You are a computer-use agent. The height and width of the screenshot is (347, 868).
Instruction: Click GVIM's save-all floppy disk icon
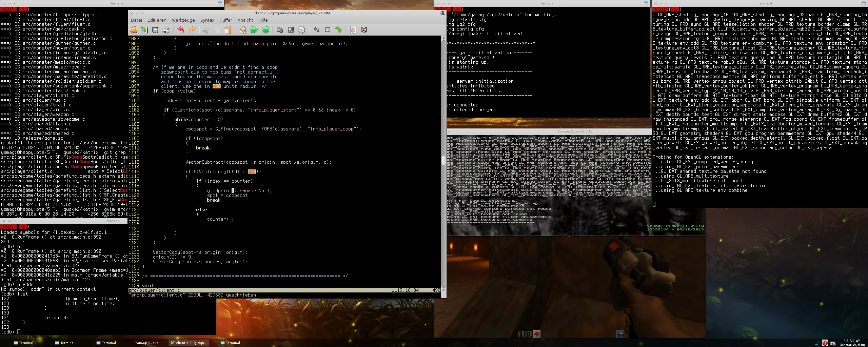pyautogui.click(x=155, y=30)
